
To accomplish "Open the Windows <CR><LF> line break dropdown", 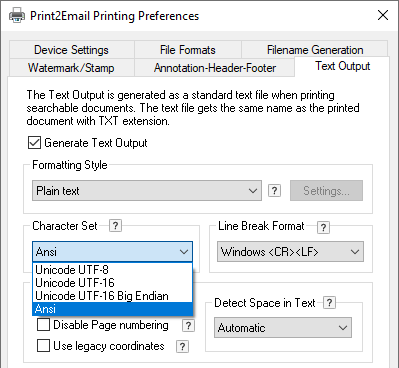I will [290, 252].
